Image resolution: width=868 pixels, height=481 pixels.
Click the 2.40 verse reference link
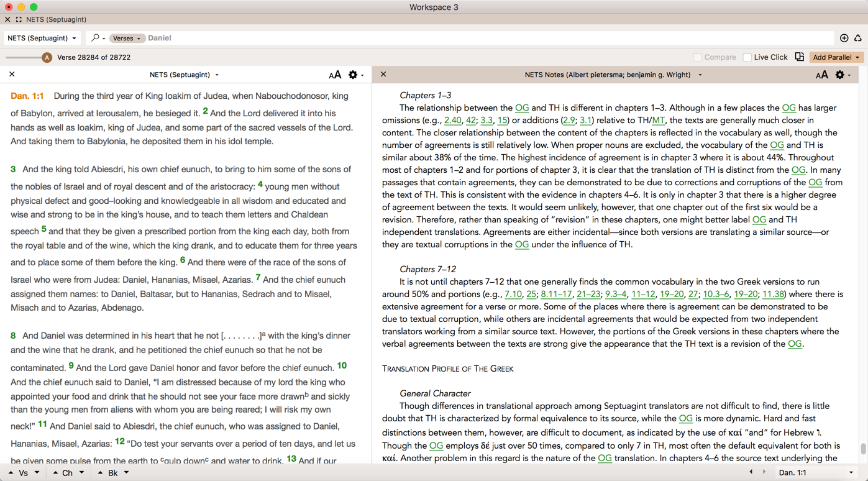(453, 120)
